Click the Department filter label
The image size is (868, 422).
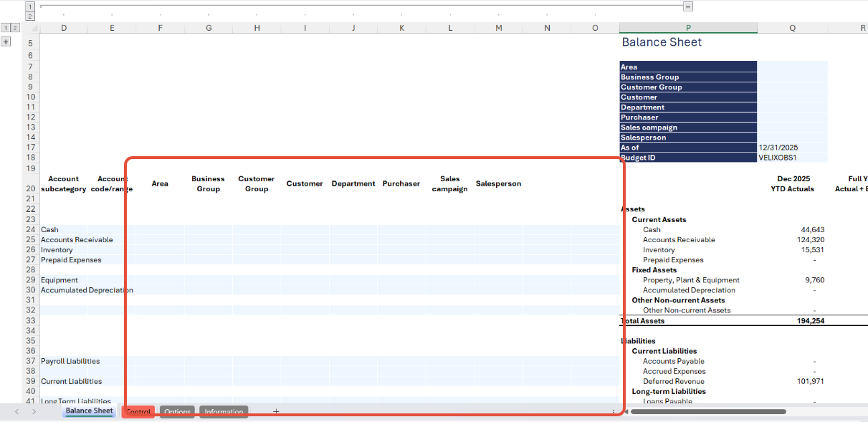688,107
